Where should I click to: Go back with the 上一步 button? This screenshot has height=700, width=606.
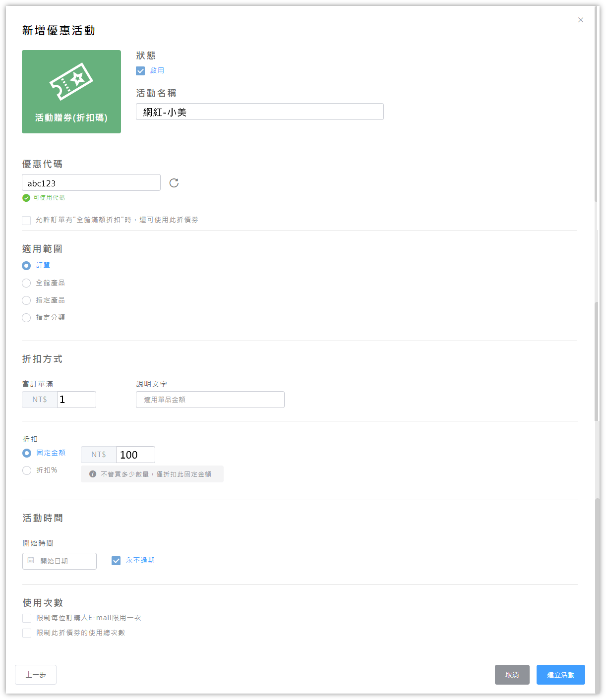[x=36, y=675]
